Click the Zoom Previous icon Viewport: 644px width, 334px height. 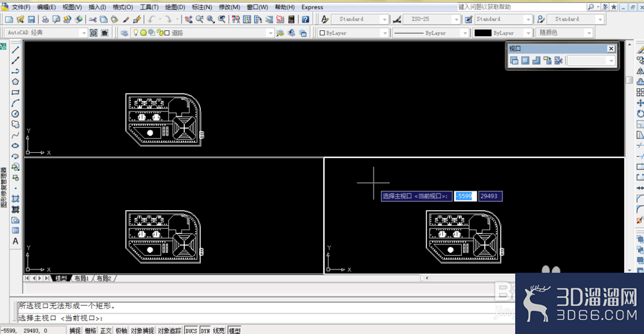pyautogui.click(x=222, y=19)
